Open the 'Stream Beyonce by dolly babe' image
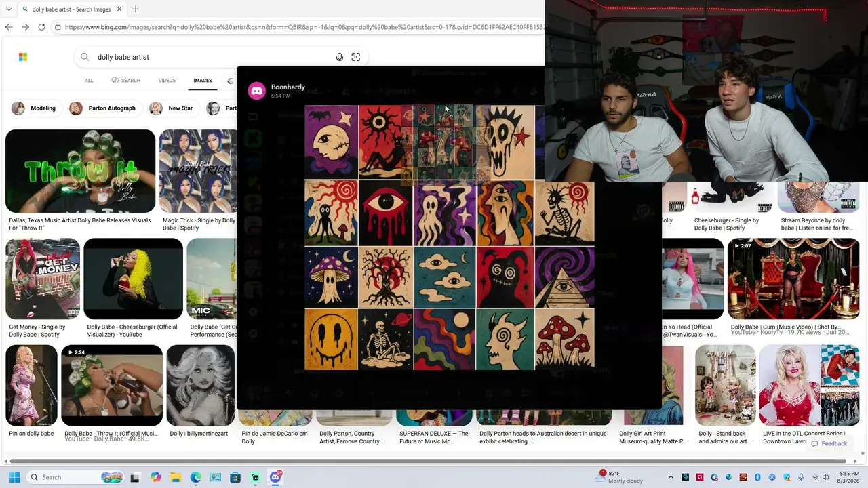Image resolution: width=868 pixels, height=488 pixels. coord(818,197)
